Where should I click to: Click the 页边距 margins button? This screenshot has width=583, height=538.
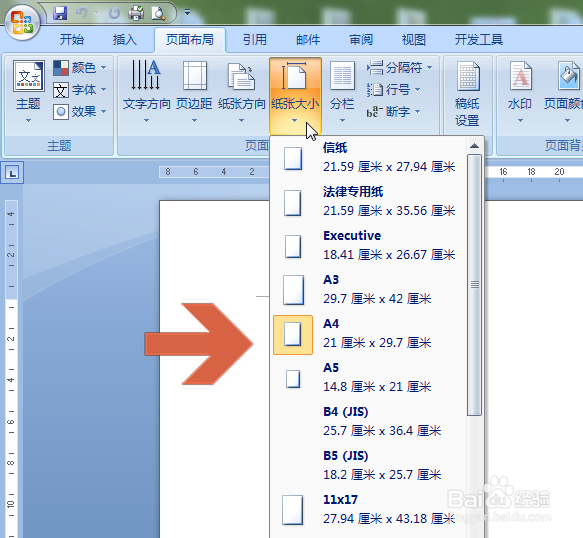[194, 92]
